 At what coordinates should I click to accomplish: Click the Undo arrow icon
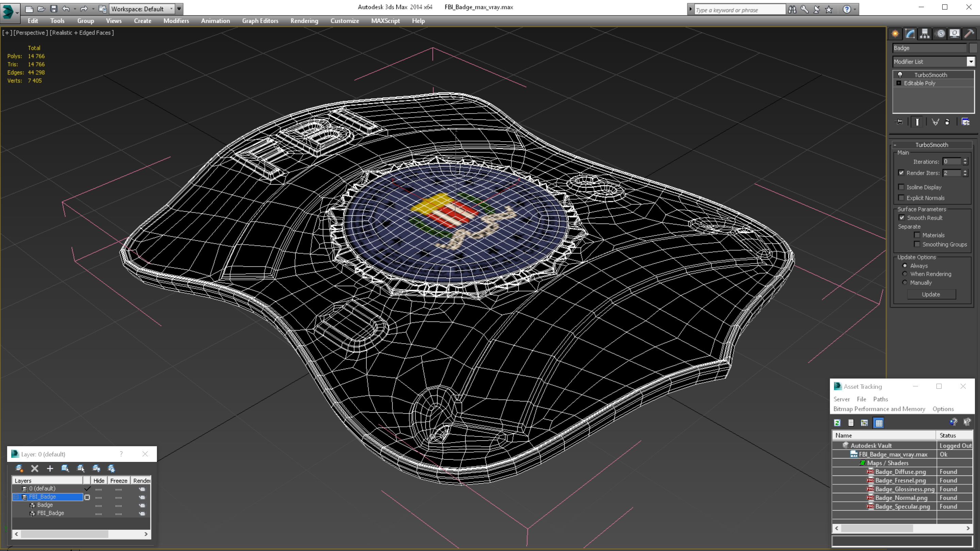pyautogui.click(x=66, y=9)
